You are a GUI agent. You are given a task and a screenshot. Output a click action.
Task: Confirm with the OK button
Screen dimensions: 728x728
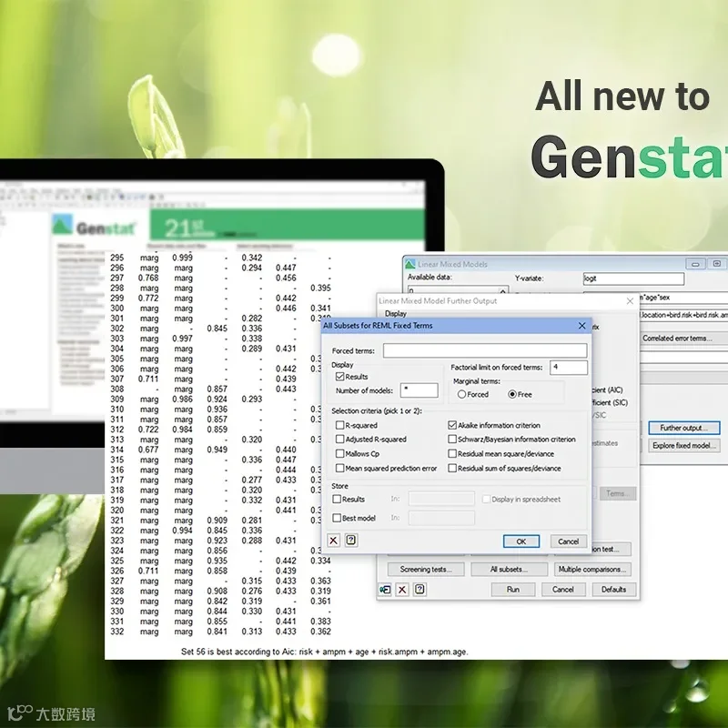point(521,541)
